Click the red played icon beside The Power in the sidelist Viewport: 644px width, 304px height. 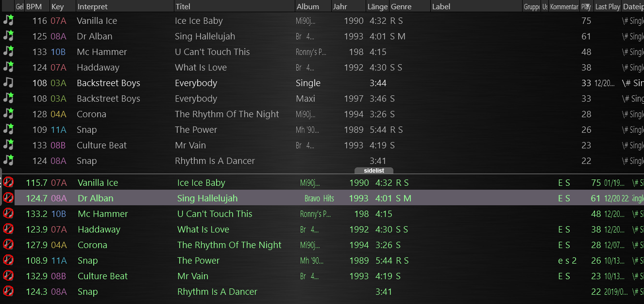(8, 260)
